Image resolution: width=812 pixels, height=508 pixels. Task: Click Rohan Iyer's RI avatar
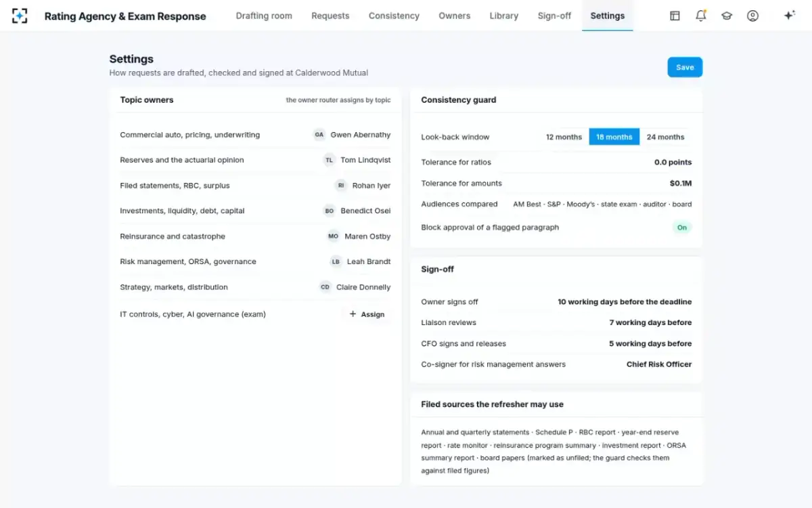point(341,186)
